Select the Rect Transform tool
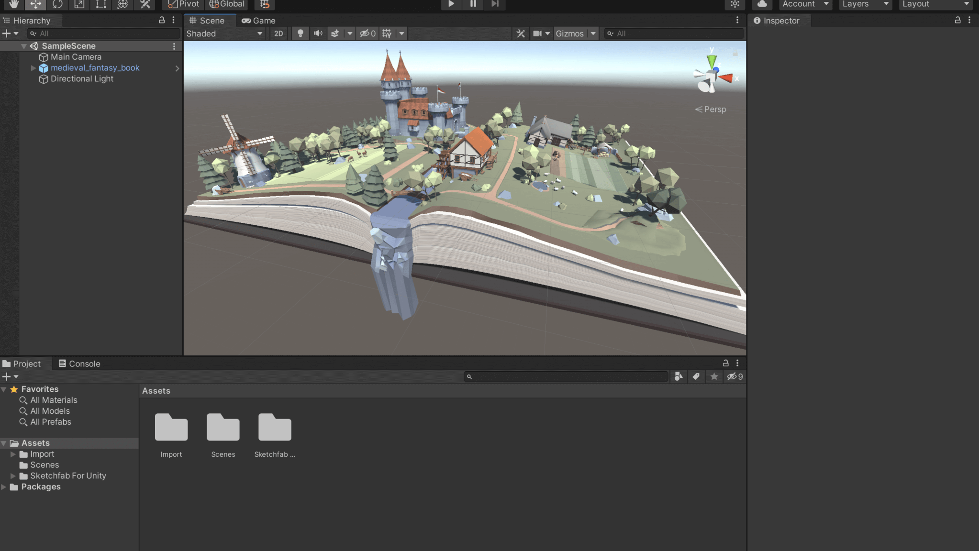980x551 pixels. 100,4
